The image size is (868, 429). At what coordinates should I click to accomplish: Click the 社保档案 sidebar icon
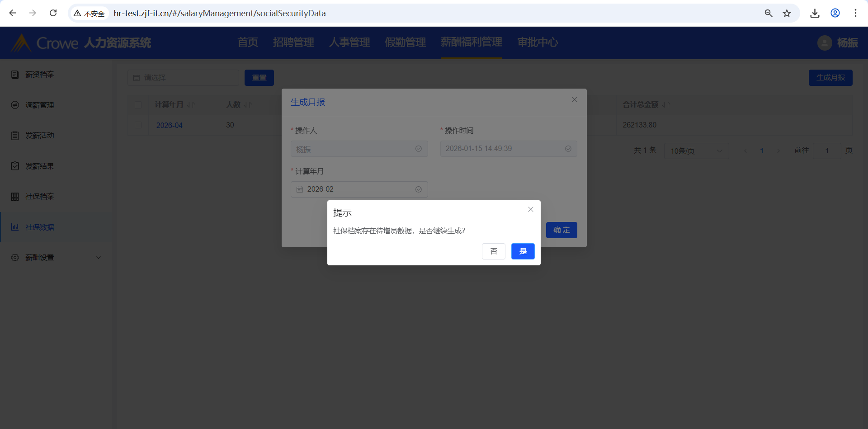coord(15,197)
